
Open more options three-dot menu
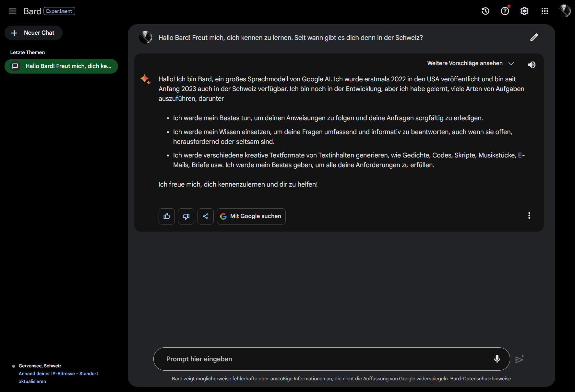(529, 215)
